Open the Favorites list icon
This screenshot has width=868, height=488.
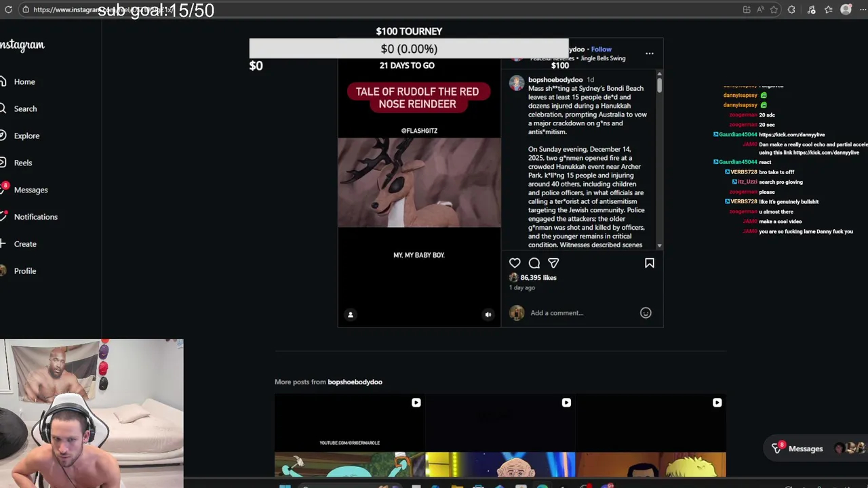pos(829,9)
